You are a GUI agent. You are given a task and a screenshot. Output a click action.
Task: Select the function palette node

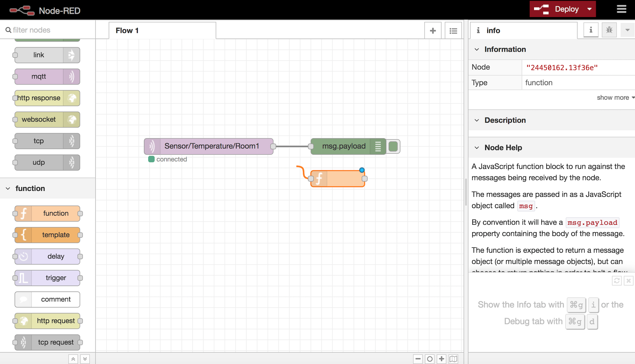pyautogui.click(x=47, y=214)
